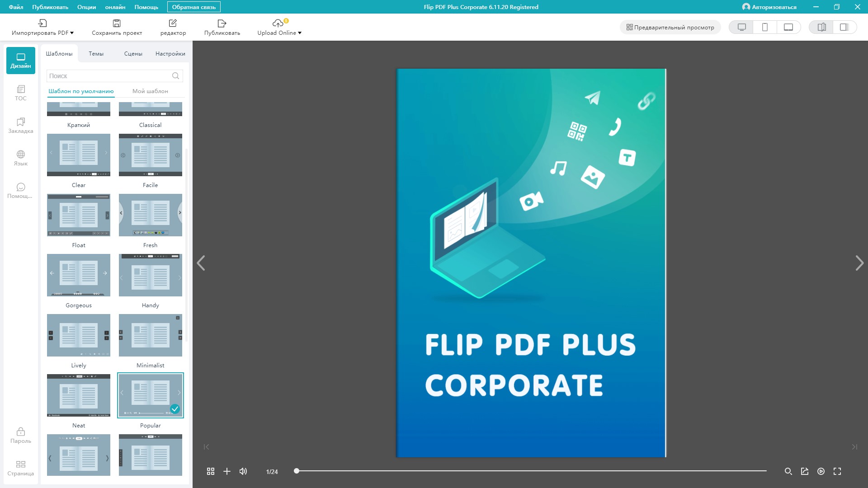Start auto flip playback
The image size is (868, 488).
(821, 471)
